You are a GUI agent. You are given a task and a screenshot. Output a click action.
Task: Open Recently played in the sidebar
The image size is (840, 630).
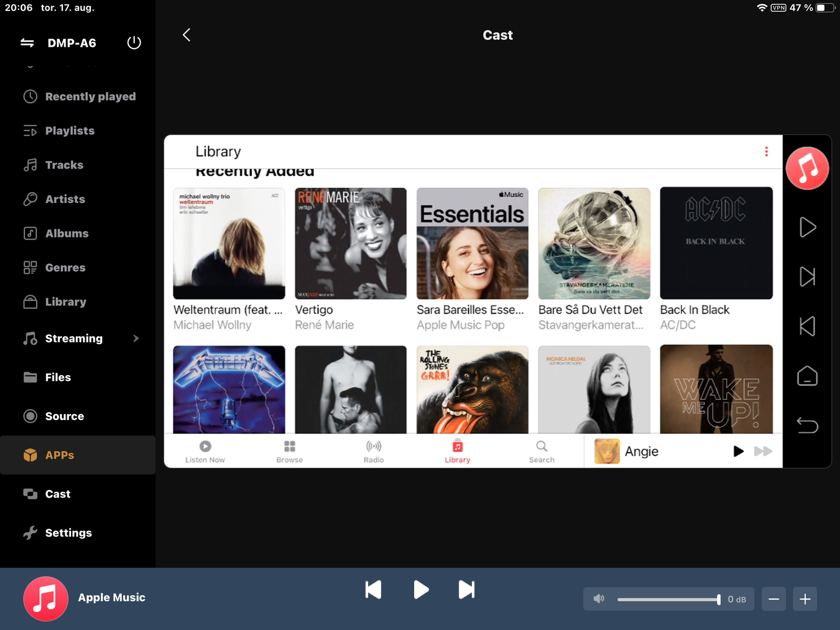click(78, 96)
